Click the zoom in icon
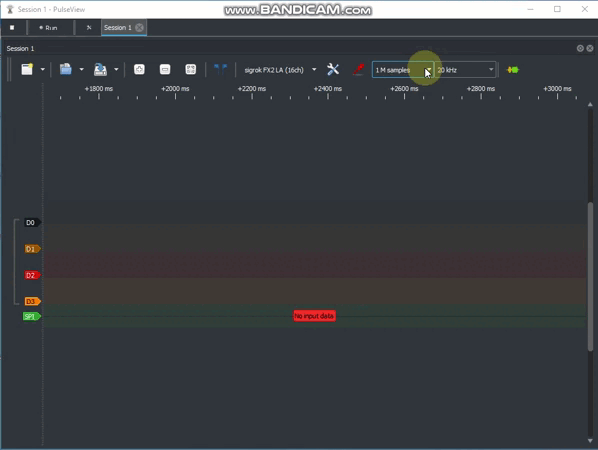598x450 pixels. pyautogui.click(x=139, y=69)
